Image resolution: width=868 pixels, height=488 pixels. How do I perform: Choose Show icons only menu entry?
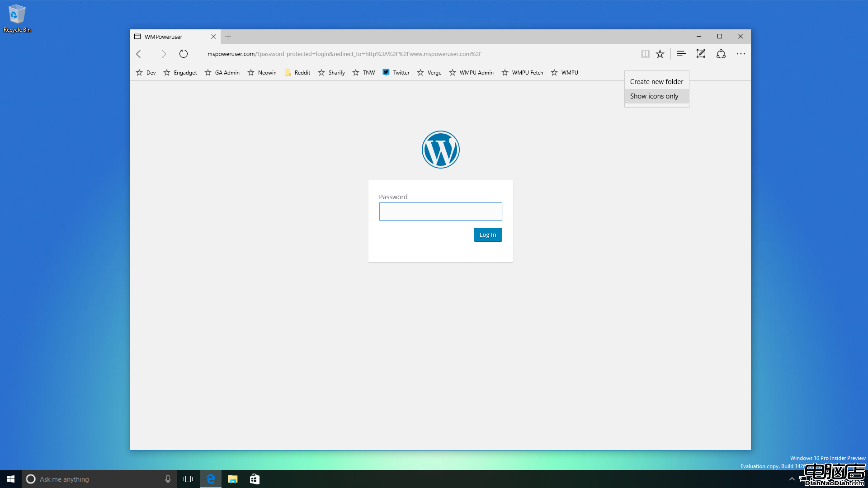tap(656, 96)
